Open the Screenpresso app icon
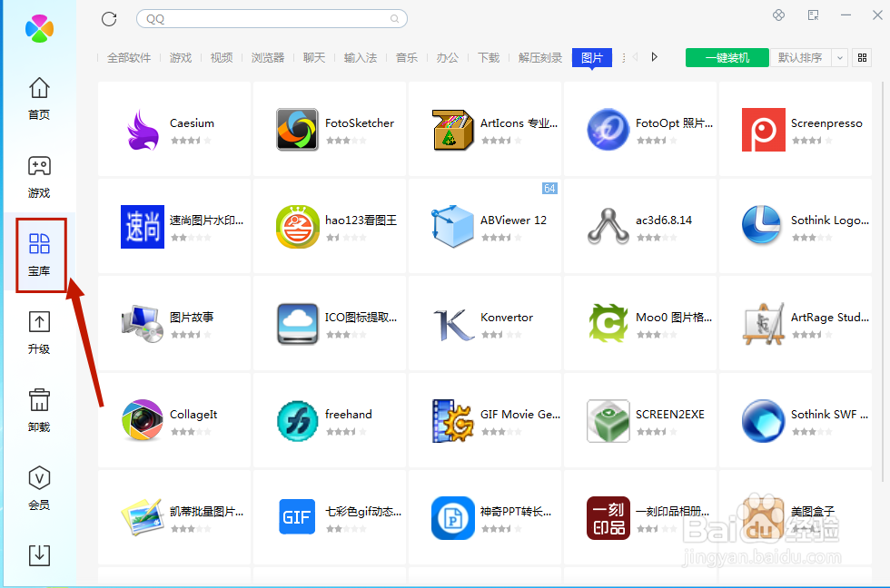890x588 pixels. coord(764,130)
